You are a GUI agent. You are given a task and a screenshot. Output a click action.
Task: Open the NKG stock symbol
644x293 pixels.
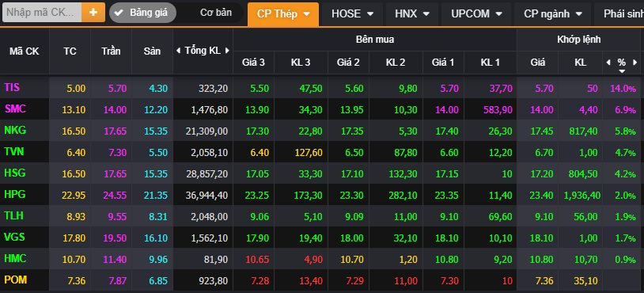point(15,131)
